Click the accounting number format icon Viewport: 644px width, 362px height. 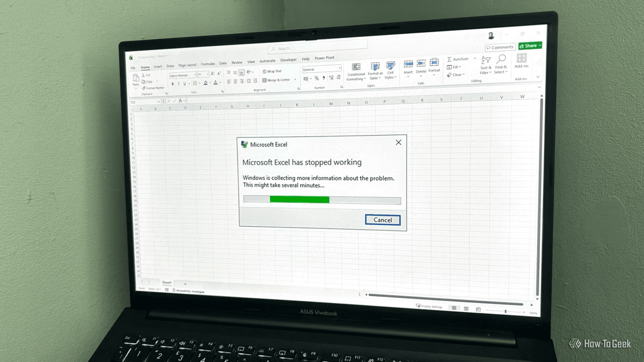click(x=305, y=78)
